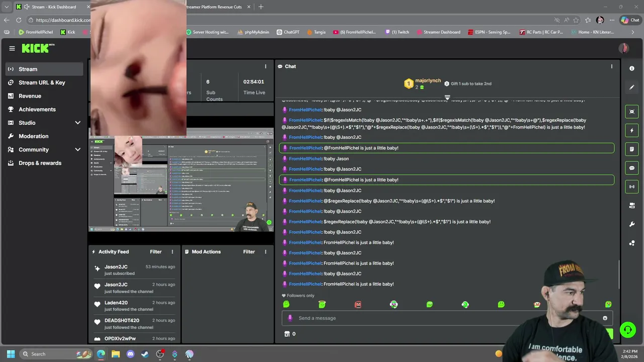The image size is (644, 362).
Task: Click the chat panel scrollbar
Action: pyautogui.click(x=619, y=274)
